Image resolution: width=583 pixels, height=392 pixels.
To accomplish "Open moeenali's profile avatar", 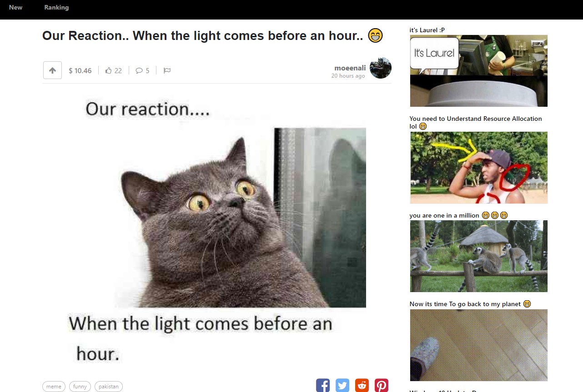I will [381, 68].
